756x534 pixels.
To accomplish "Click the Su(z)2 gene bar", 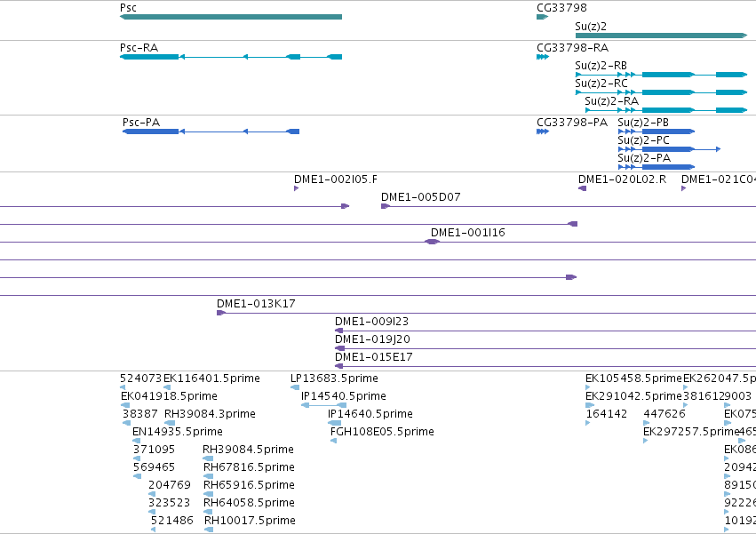I will 662,36.
